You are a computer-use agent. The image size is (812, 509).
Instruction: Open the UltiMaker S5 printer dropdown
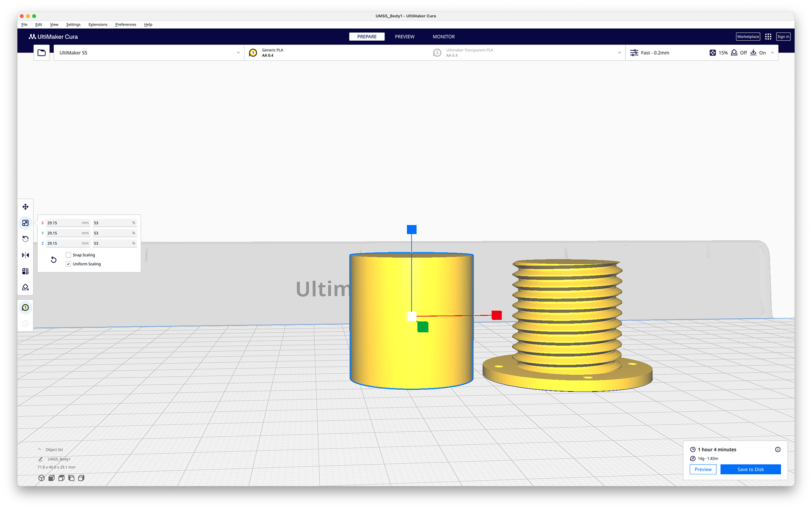click(x=149, y=53)
